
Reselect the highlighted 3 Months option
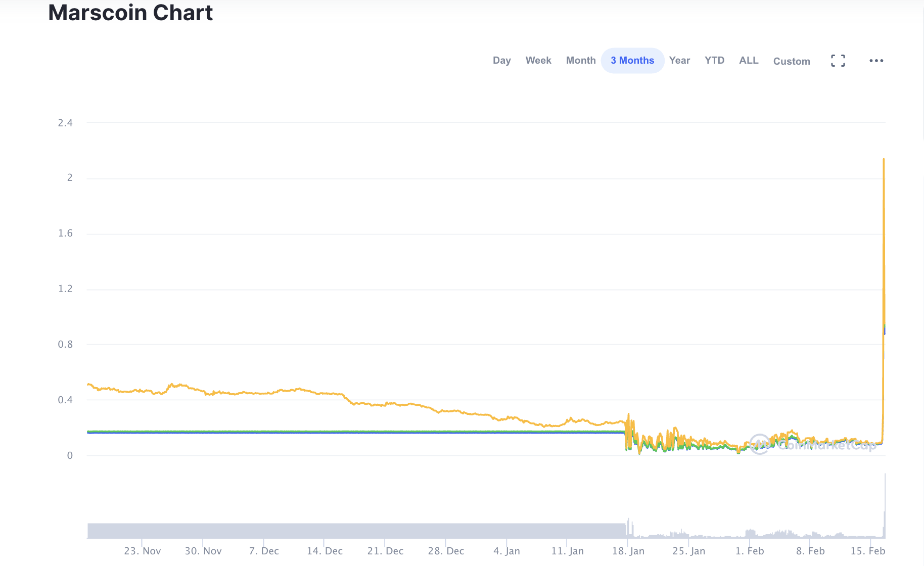click(632, 60)
